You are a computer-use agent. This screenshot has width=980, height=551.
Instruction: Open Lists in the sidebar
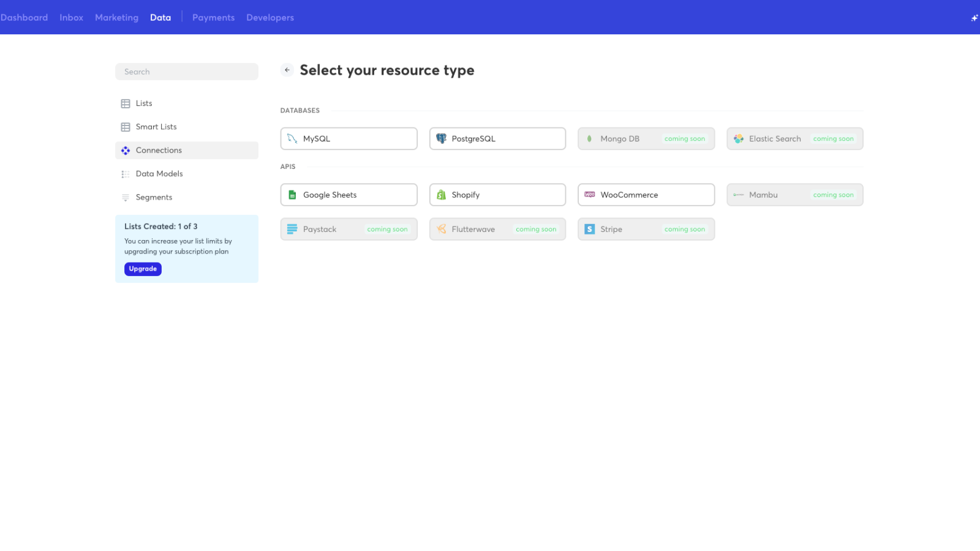tap(144, 103)
